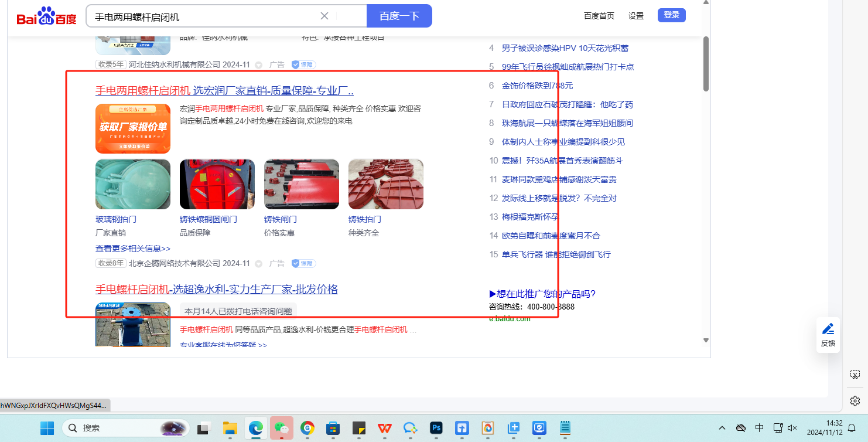Viewport: 868px width, 442px height.
Task: Click the 超逸水利 ad thumbnail image
Action: coord(133,325)
